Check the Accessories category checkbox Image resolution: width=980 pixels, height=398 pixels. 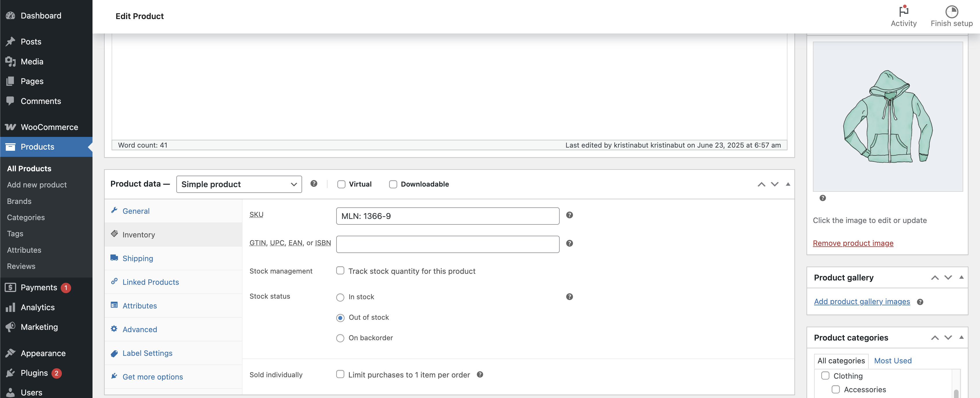pyautogui.click(x=835, y=389)
